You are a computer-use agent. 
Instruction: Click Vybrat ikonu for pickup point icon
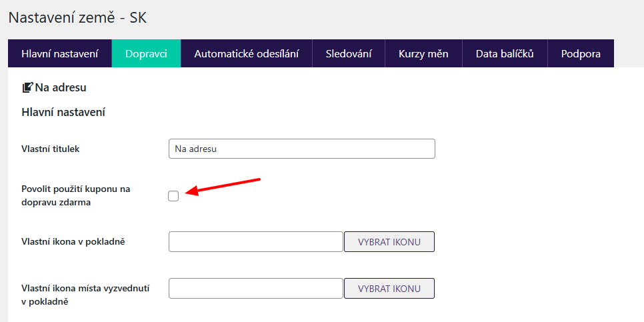pyautogui.click(x=389, y=288)
